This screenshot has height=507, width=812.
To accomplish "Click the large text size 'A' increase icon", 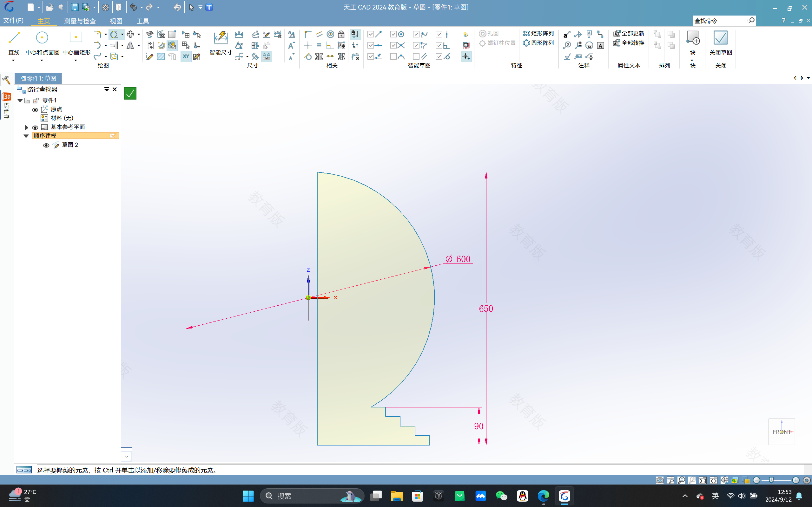I will 292,45.
